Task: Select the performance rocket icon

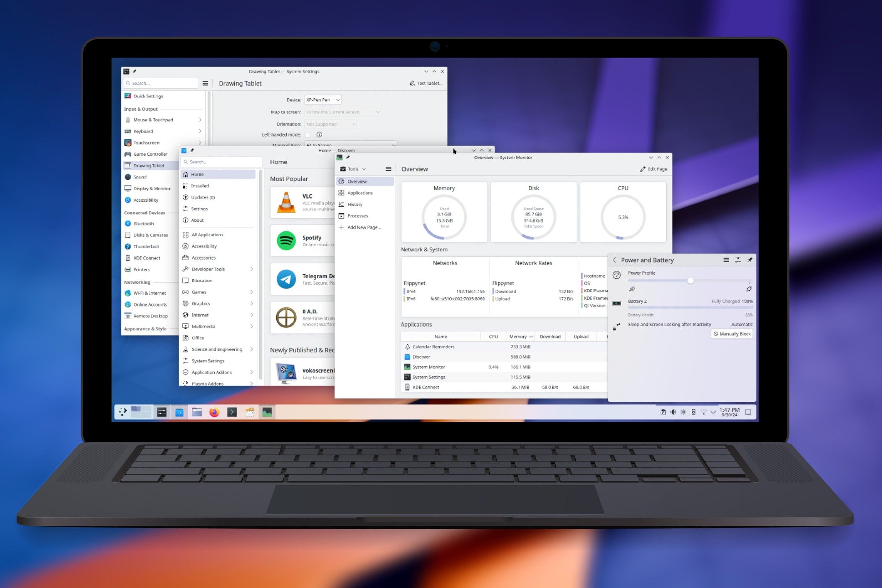Action: click(x=749, y=289)
